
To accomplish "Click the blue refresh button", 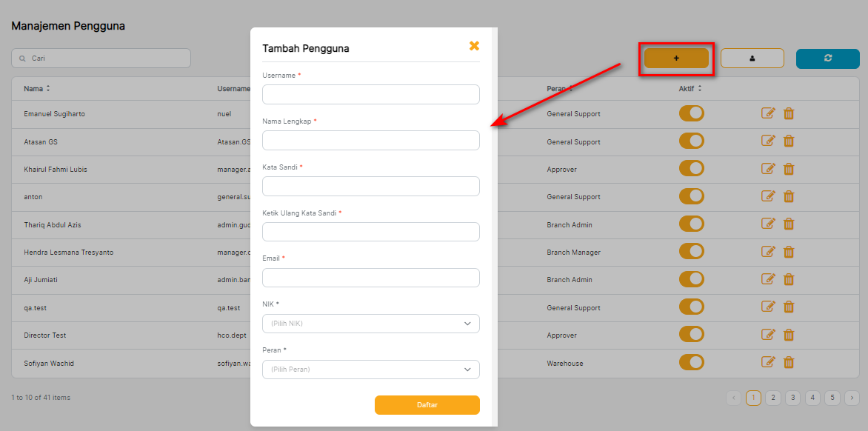I will coord(827,59).
